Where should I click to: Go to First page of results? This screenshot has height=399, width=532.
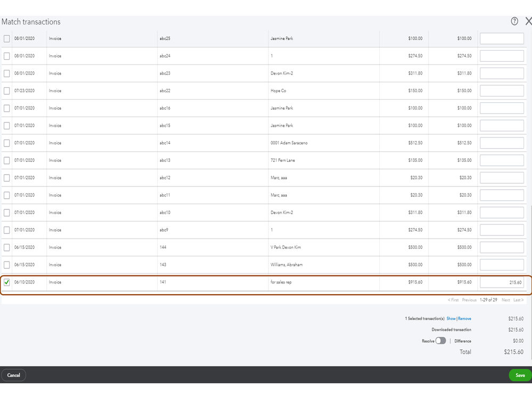tap(453, 300)
